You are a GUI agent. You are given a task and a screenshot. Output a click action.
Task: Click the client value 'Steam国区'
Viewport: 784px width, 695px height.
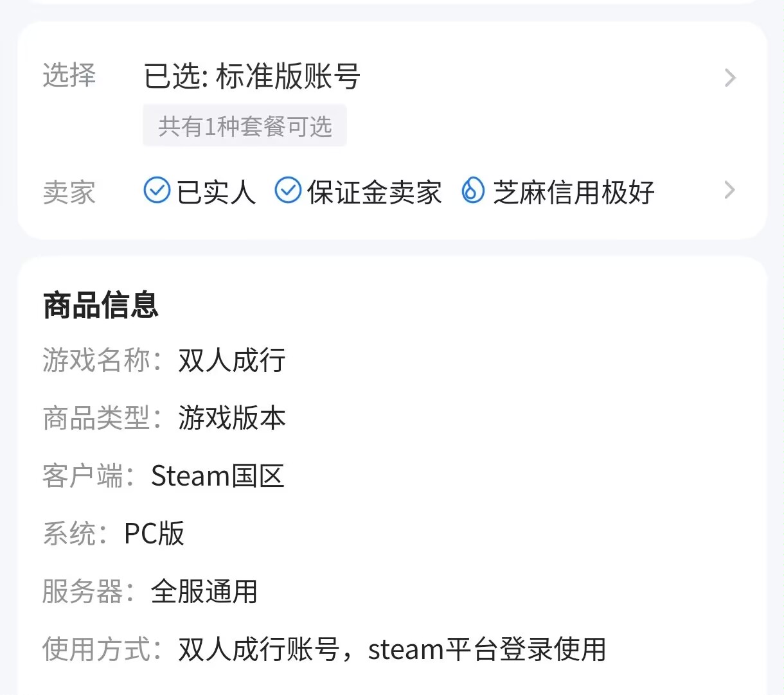(217, 476)
